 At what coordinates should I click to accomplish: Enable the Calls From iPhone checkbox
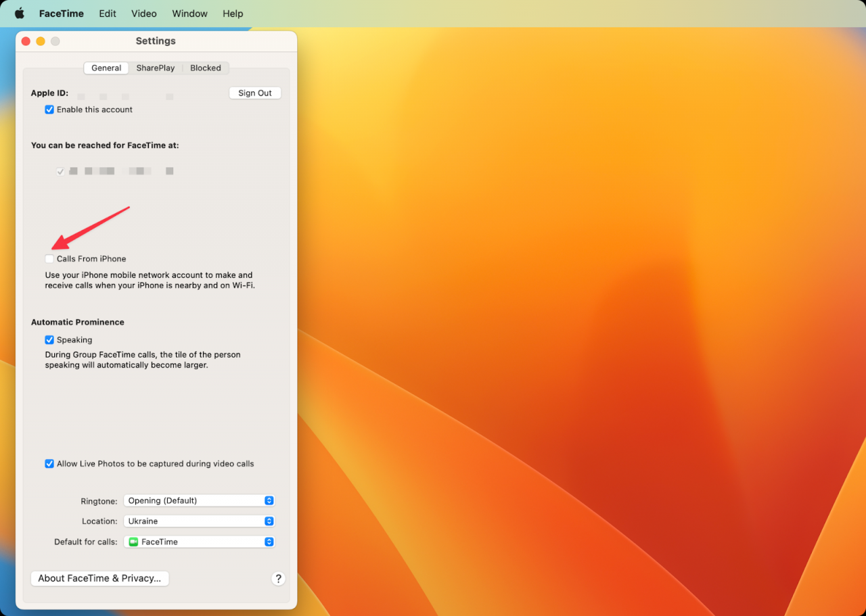(x=49, y=259)
